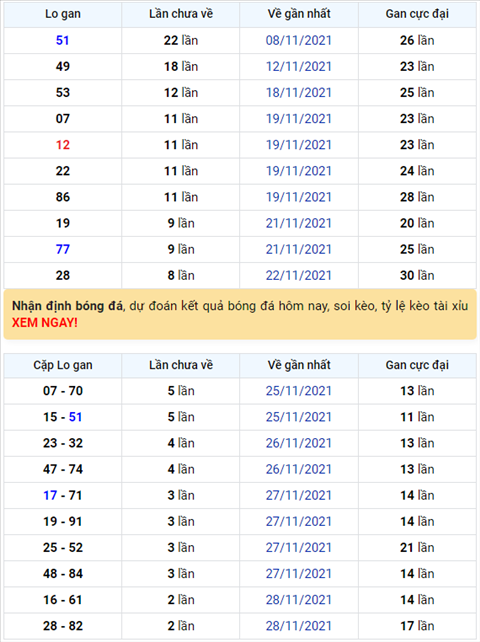Select the pair 23 - 32
The image size is (480, 642).
63,443
